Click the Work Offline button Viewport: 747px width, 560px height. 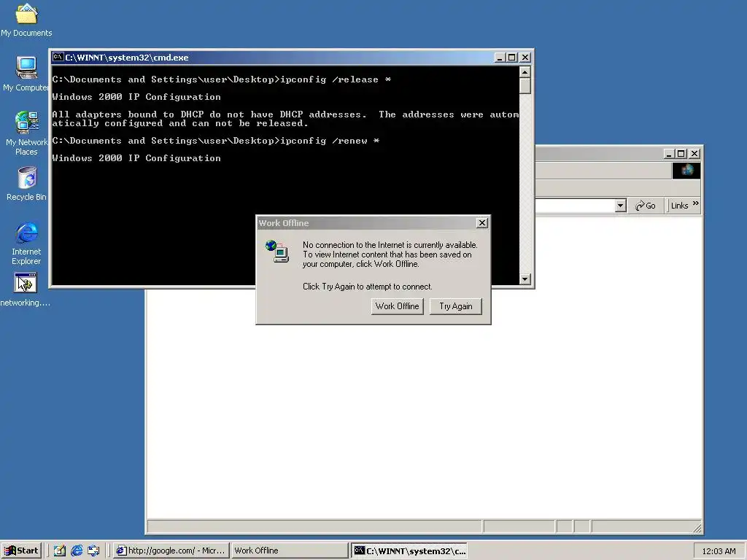point(398,306)
